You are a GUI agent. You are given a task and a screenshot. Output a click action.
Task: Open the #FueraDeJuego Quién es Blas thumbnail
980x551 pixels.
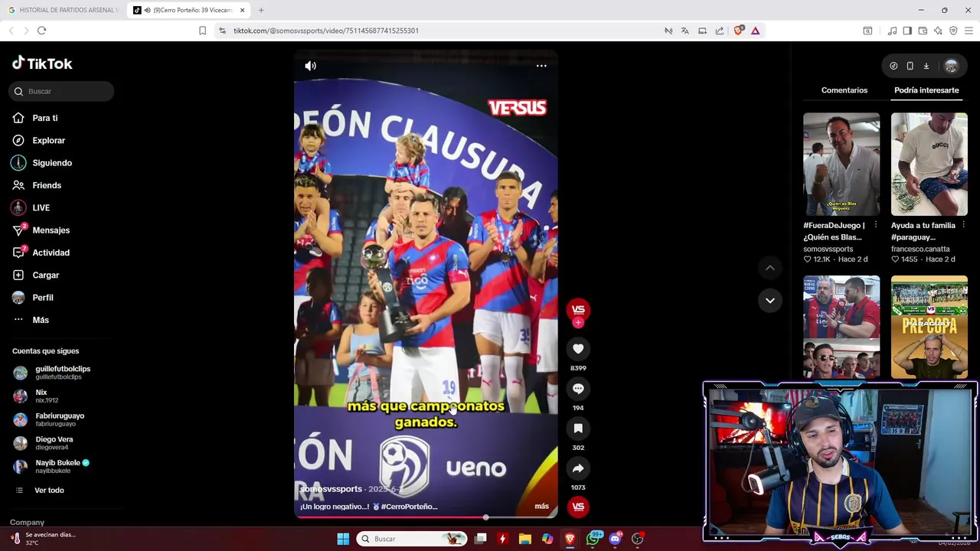841,165
